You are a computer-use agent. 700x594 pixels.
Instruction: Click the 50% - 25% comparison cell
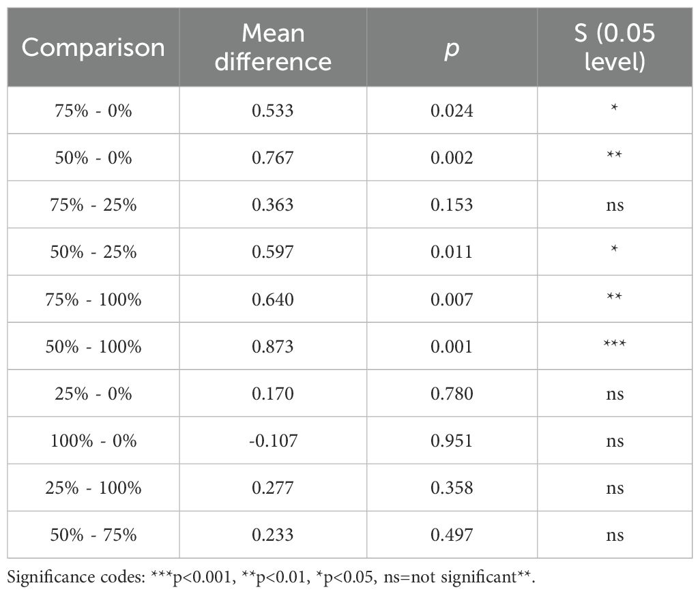[x=93, y=252]
